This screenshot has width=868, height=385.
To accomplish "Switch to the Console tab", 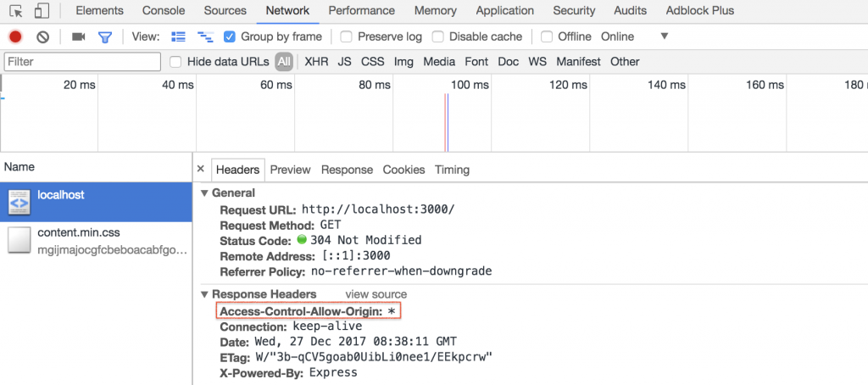I will click(x=164, y=11).
